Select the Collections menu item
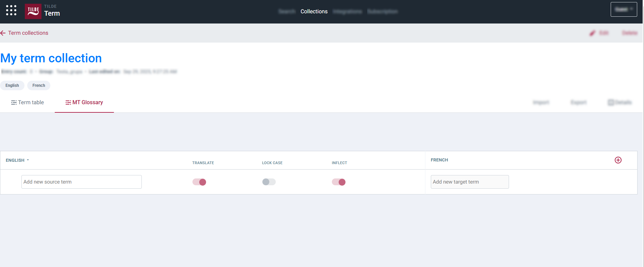The width and height of the screenshot is (644, 267). (314, 12)
